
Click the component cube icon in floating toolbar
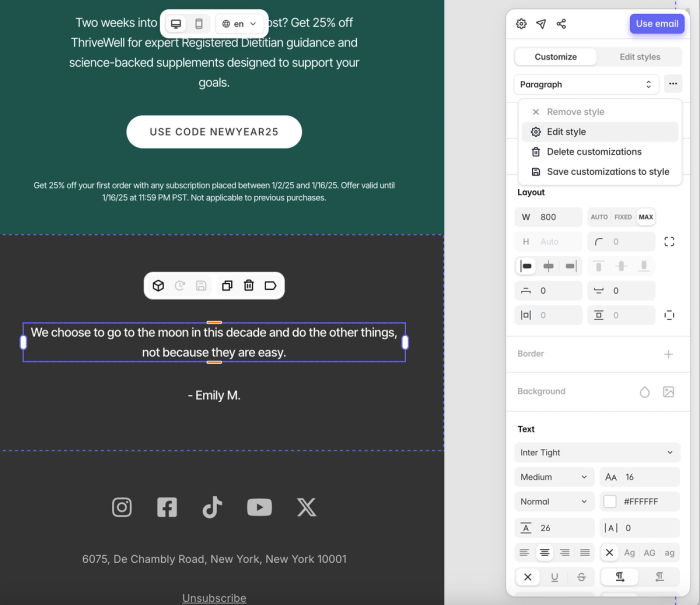pos(158,286)
